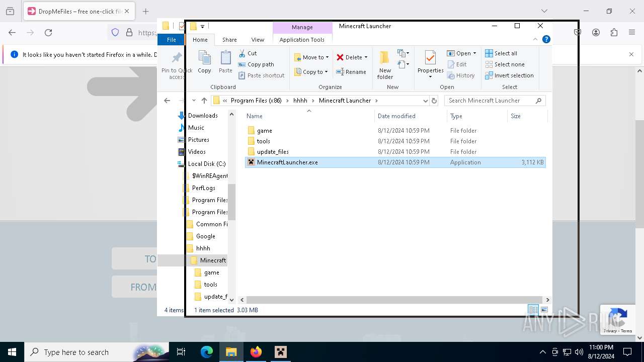Image resolution: width=644 pixels, height=362 pixels.
Task: Switch to large icons view layout
Action: 544,310
